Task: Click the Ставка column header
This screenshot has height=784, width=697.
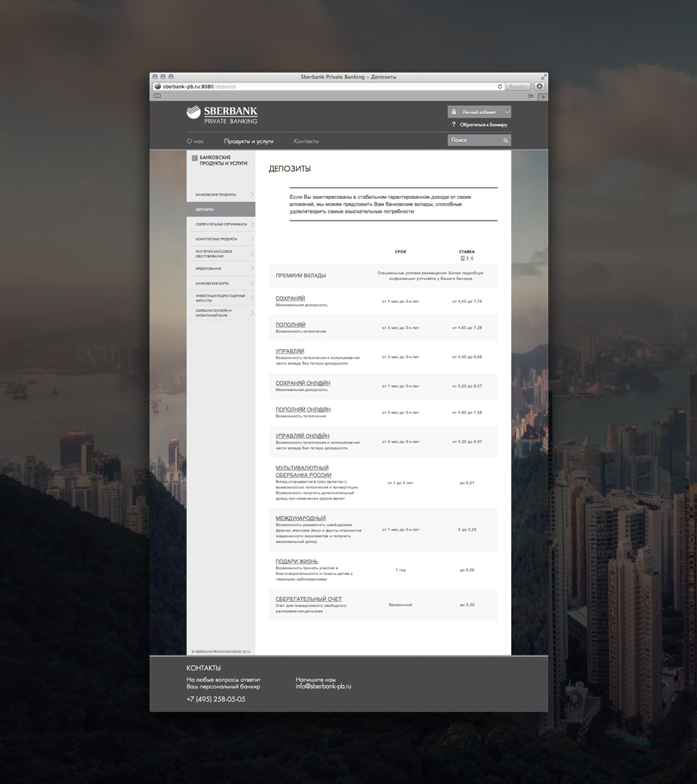Action: pos(467,251)
